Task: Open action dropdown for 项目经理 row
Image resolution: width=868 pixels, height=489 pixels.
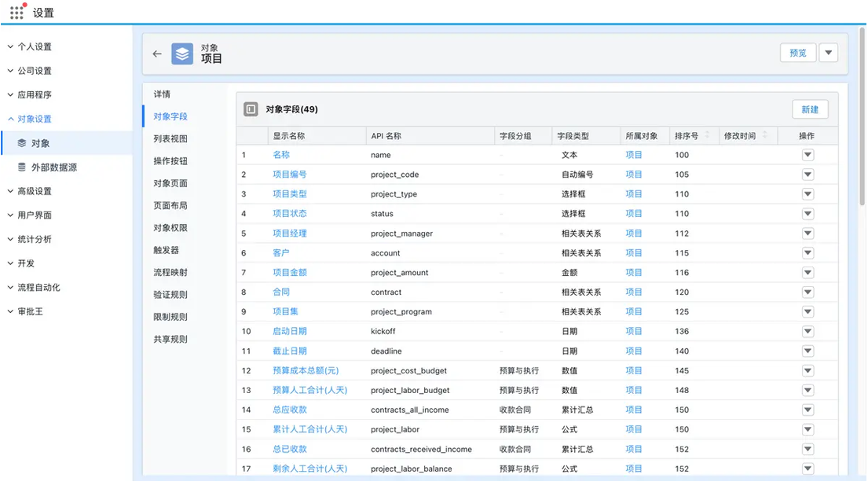Action: pos(808,233)
